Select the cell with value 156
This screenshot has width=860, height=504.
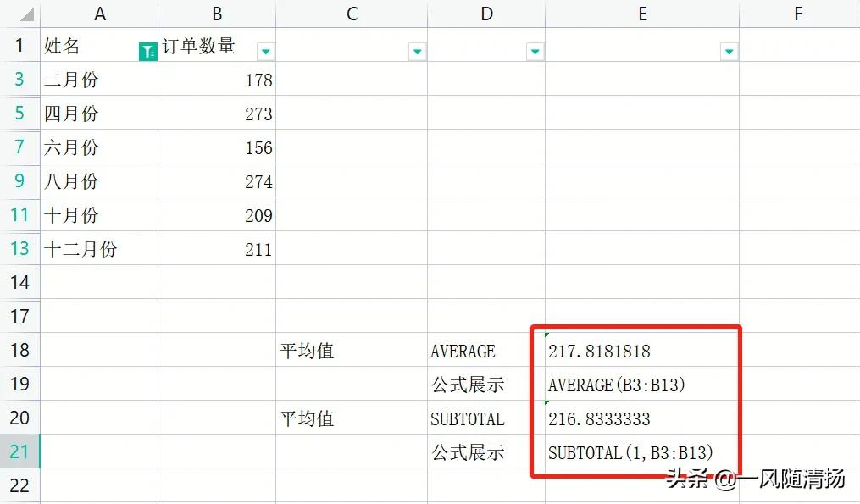[217, 147]
